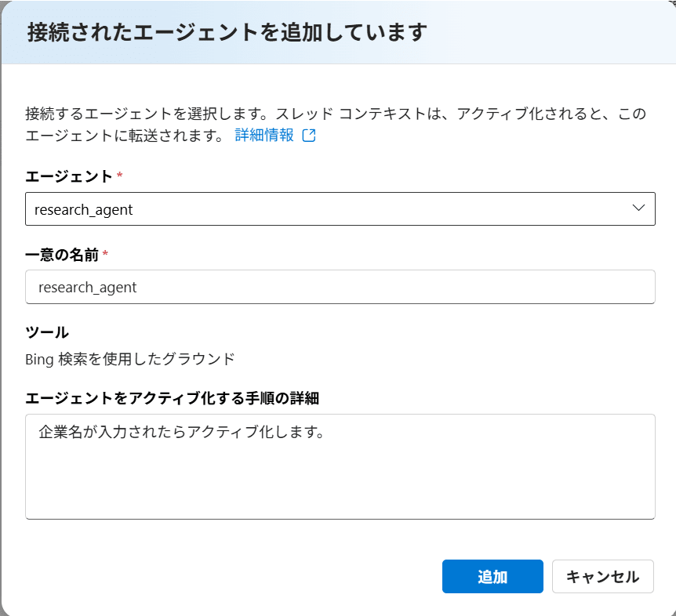The image size is (676, 616).
Task: Expand the エージェント dropdown chevron
Action: tap(638, 208)
